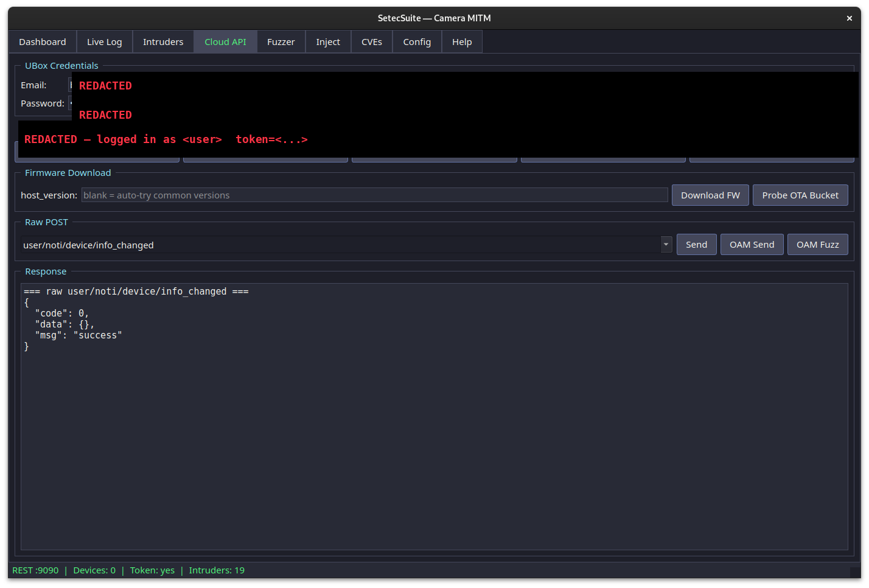
Task: Open the Raw POST endpoint dropdown
Action: point(665,244)
